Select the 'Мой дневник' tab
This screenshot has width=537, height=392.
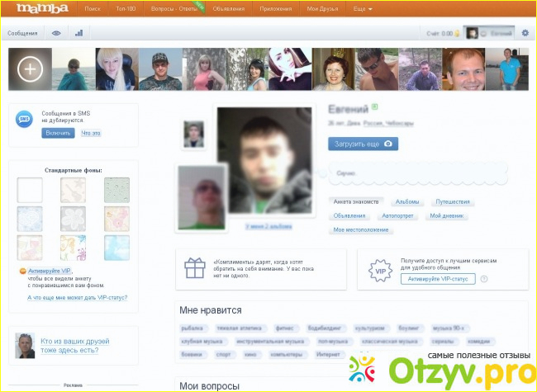coord(449,215)
